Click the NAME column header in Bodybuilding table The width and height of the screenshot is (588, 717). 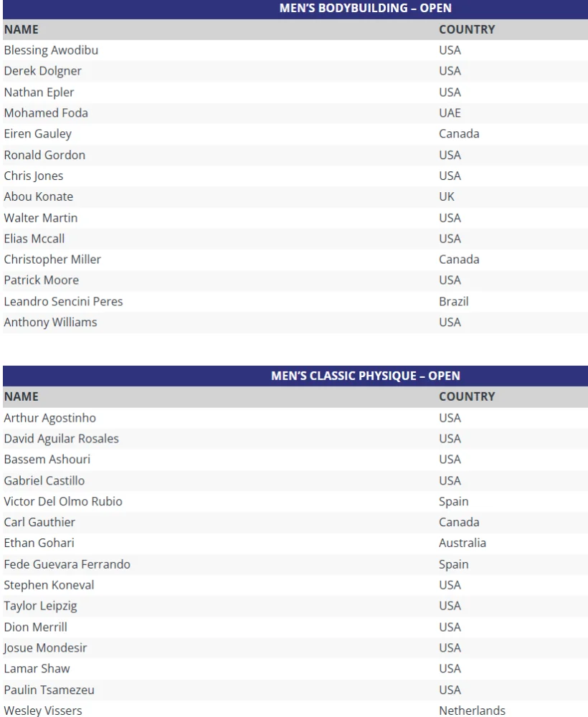point(22,29)
